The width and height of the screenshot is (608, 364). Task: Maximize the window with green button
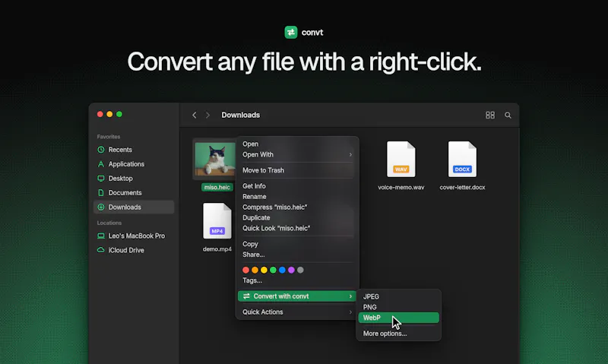click(x=119, y=114)
